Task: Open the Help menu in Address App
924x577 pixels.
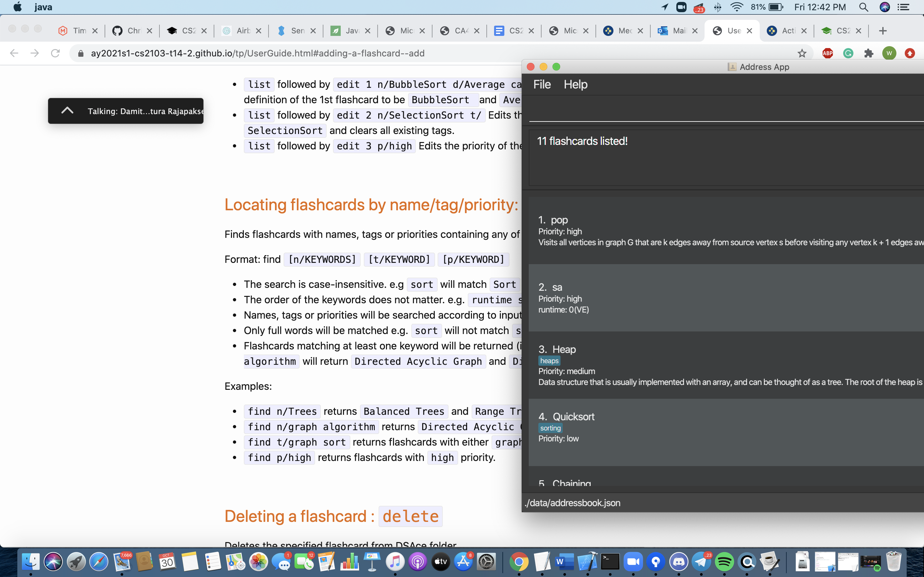Action: coord(575,84)
